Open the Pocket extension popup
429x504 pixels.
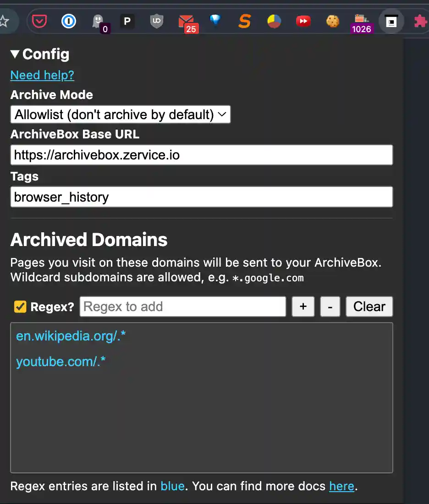pyautogui.click(x=39, y=21)
